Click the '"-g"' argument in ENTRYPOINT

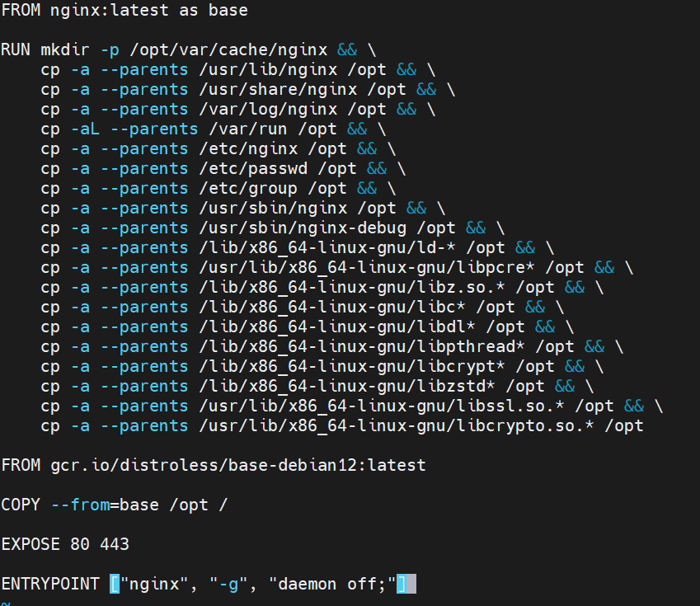[228, 584]
